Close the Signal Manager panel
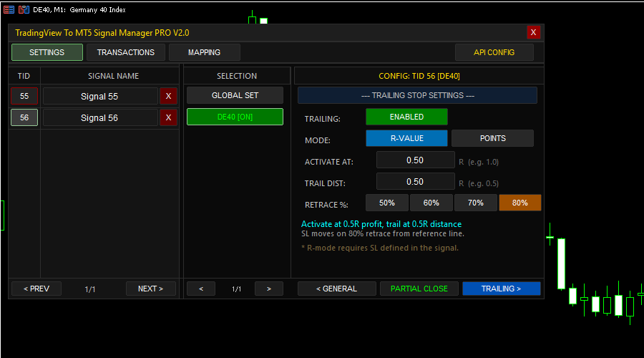 (x=533, y=32)
